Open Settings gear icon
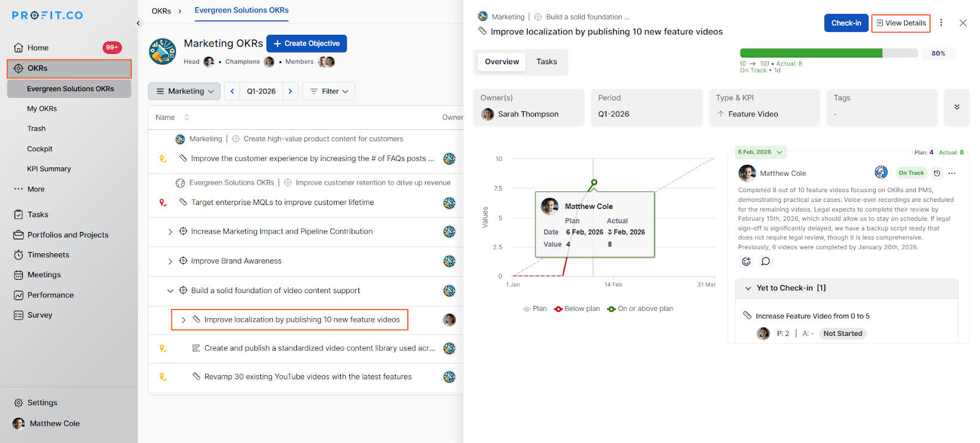This screenshot has width=980, height=443. 18,403
